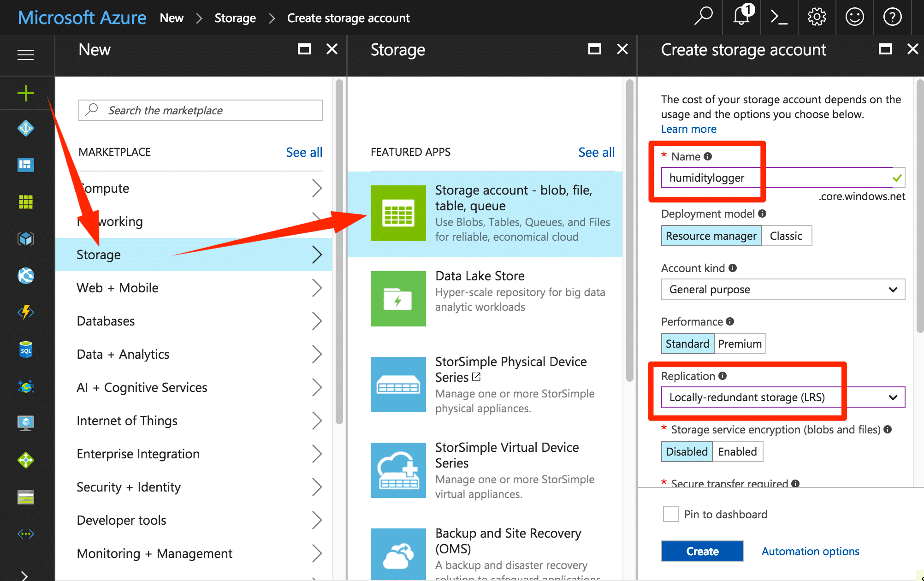924x581 pixels.
Task: Click the New breadcrumb
Action: (172, 18)
